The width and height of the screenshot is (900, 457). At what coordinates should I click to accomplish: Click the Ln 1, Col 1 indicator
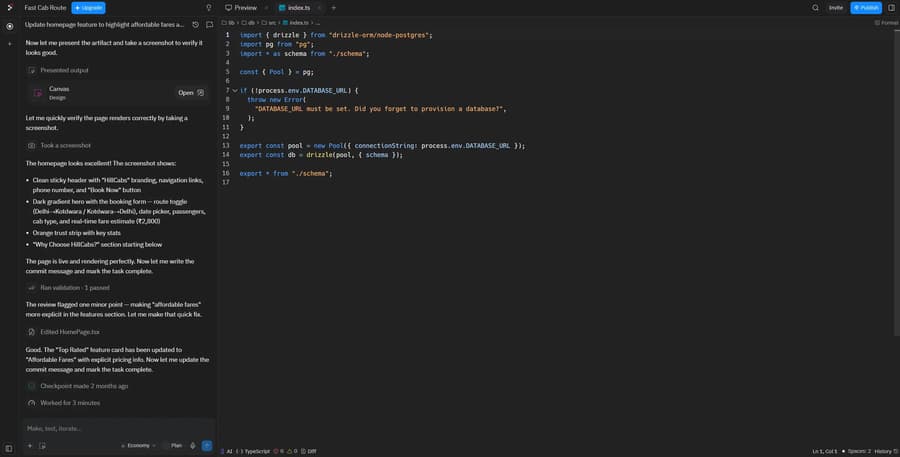[x=824, y=451]
